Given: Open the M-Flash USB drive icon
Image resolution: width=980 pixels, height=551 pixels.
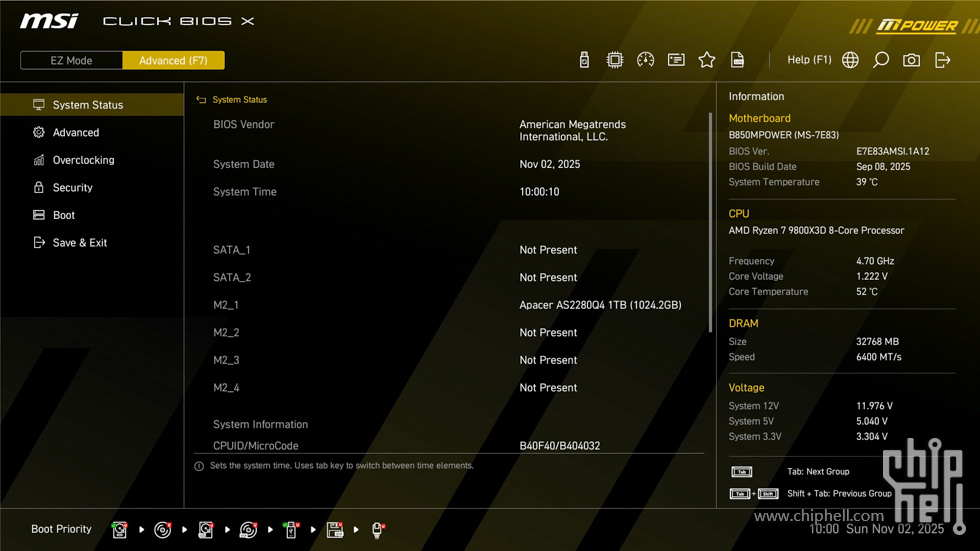Looking at the screenshot, I should (x=584, y=60).
